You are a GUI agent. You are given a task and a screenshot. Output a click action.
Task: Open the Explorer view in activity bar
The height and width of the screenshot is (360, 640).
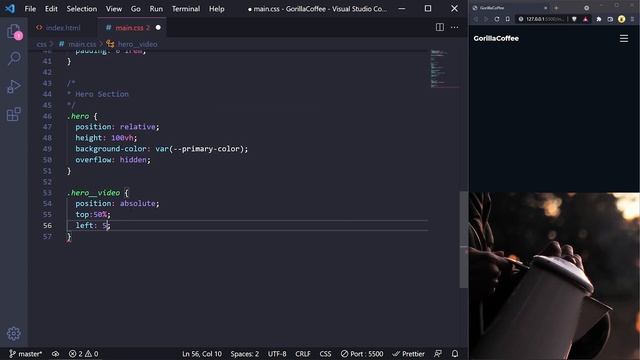tap(14, 32)
